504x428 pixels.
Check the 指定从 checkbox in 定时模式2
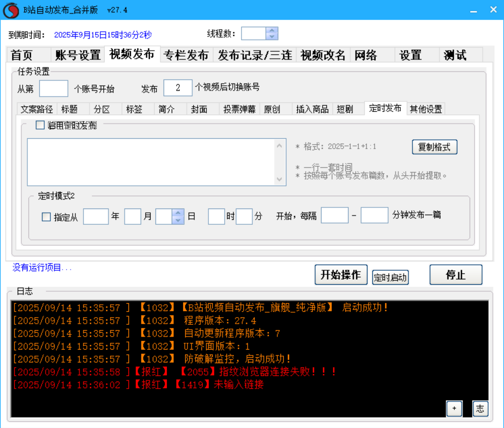tap(46, 217)
